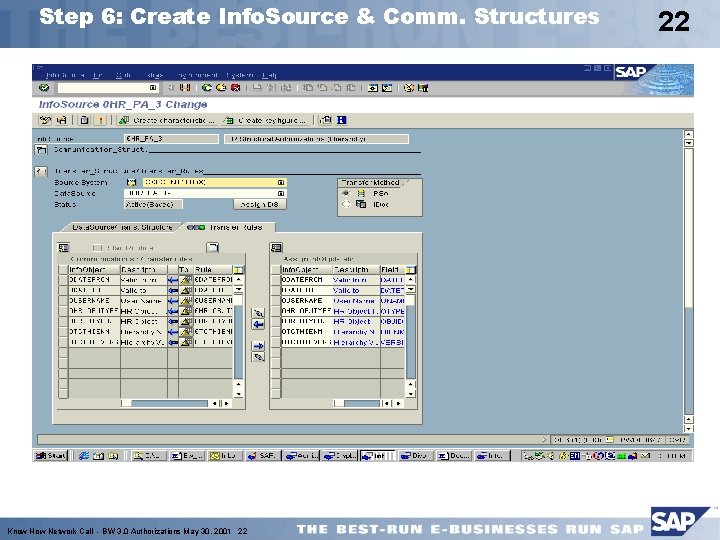Click the Customize local layout icon
The width and height of the screenshot is (720, 540).
pyautogui.click(x=422, y=87)
